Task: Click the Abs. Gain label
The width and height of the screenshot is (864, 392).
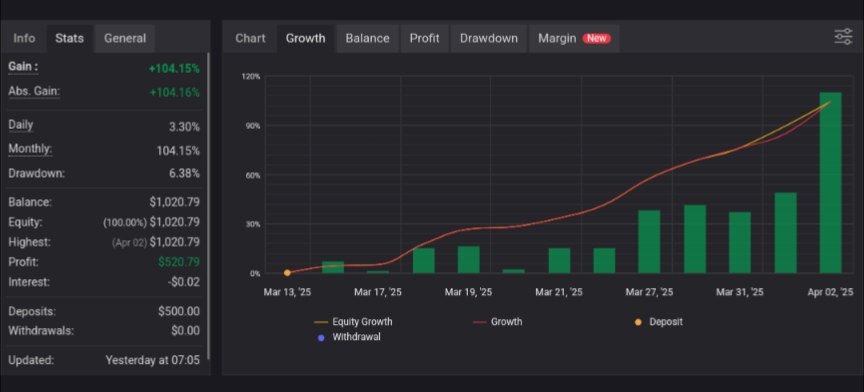Action: click(34, 92)
